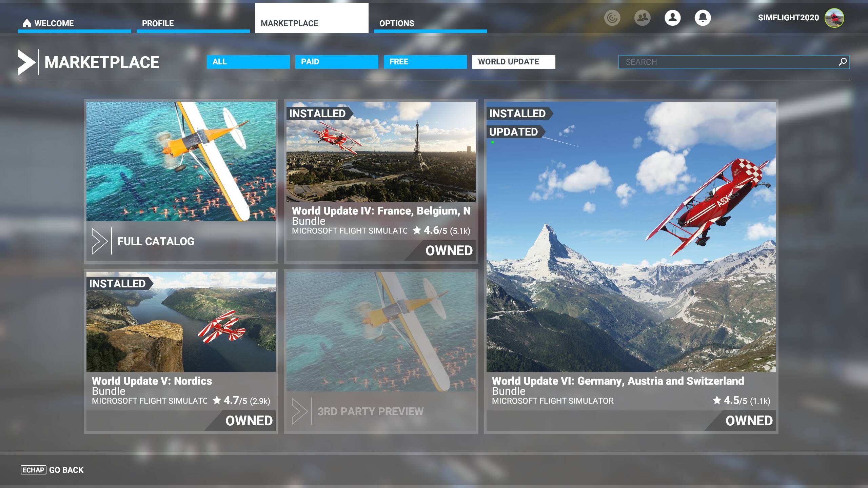This screenshot has width=868, height=488.
Task: Select the World Update filter
Action: point(514,62)
